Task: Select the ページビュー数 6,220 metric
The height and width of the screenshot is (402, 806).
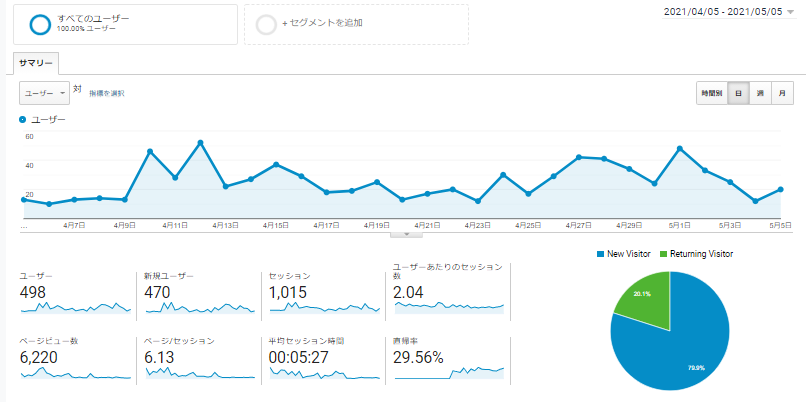Action: (x=76, y=358)
